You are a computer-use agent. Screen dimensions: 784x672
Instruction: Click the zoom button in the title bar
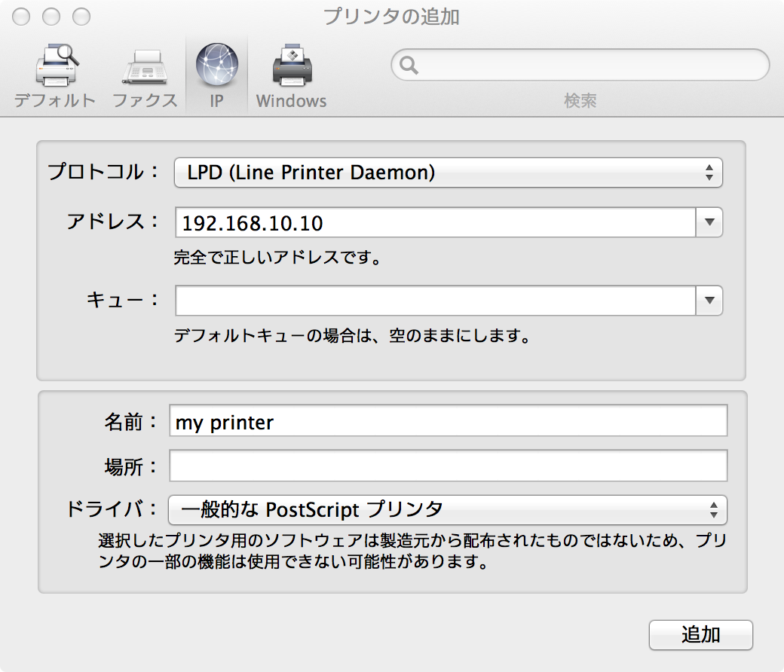pos(81,17)
